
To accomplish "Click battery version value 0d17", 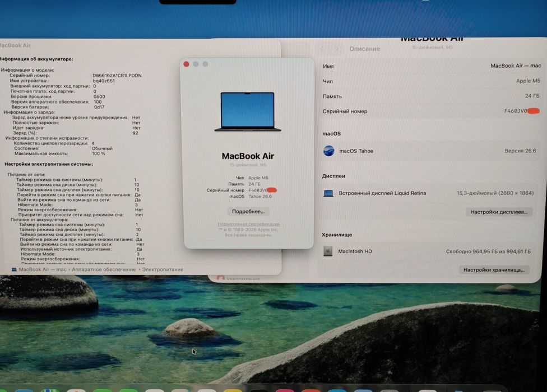I will [99, 107].
